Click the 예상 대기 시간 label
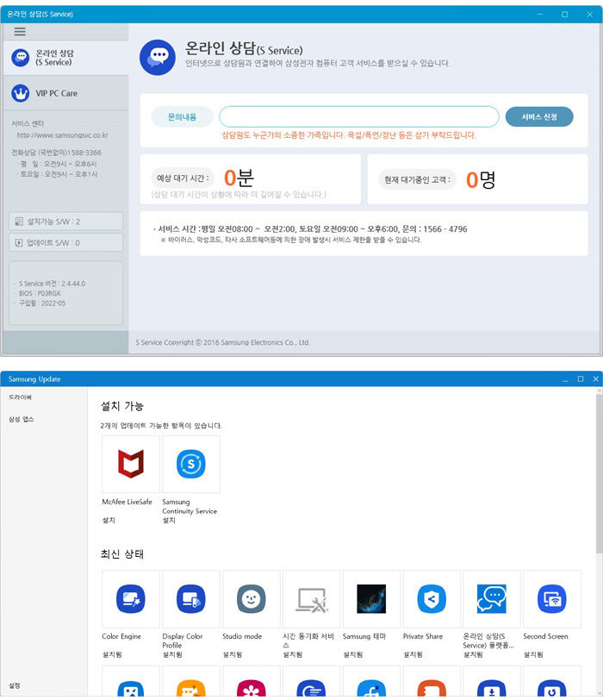 point(183,178)
